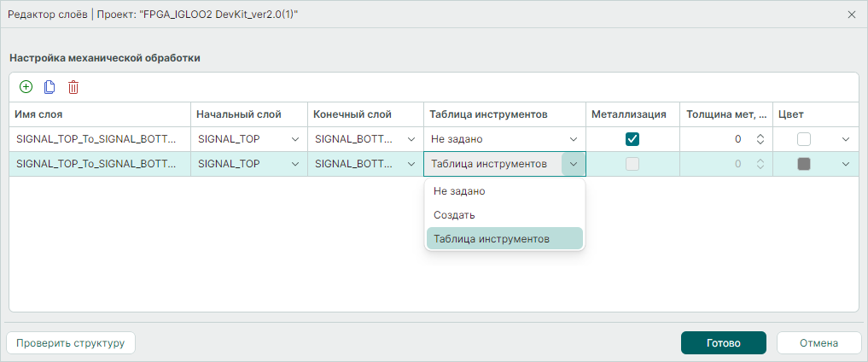Viewport: 868px width, 362px height.
Task: Uncheck metallization checkbox in first row
Action: pyautogui.click(x=632, y=139)
